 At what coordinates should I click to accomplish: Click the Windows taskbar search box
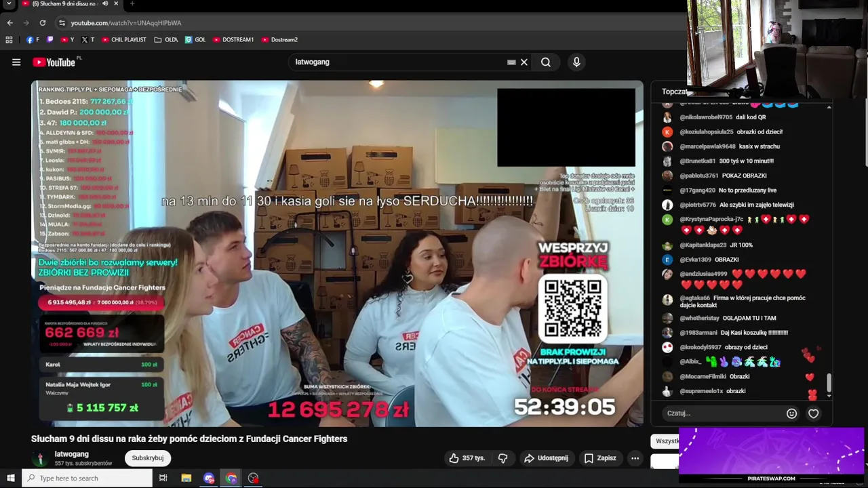(87, 479)
